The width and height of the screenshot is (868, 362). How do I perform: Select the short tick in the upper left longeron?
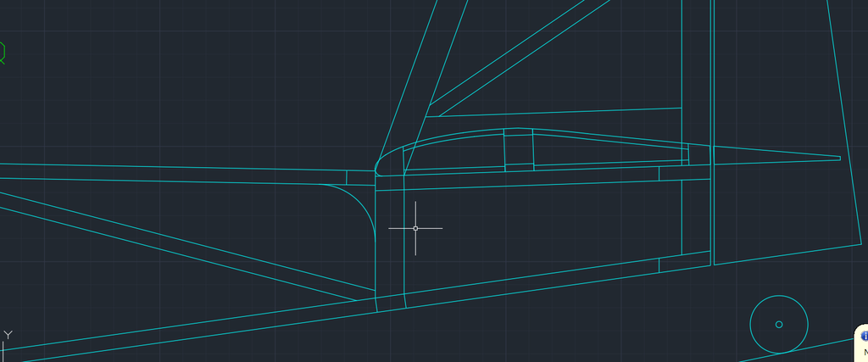[347, 177]
